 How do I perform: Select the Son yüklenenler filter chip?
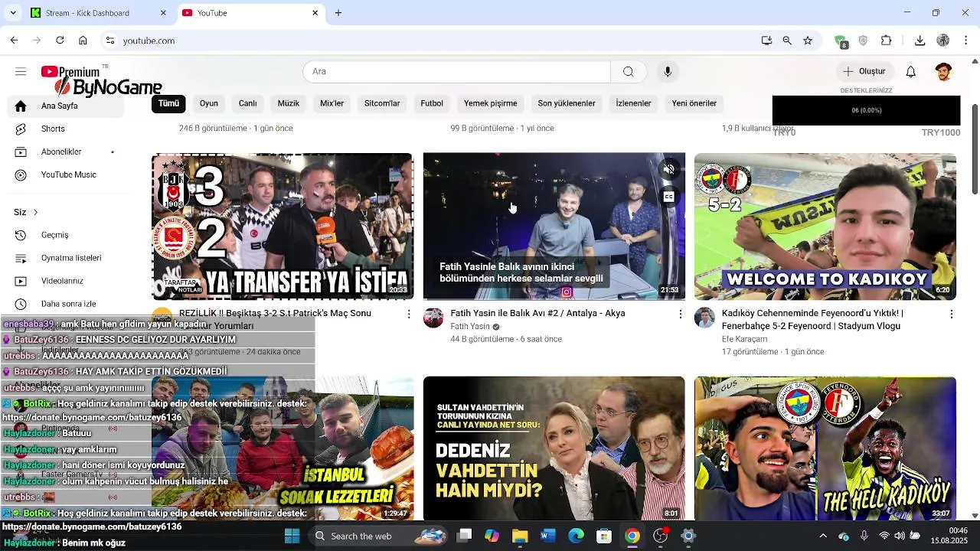(567, 103)
